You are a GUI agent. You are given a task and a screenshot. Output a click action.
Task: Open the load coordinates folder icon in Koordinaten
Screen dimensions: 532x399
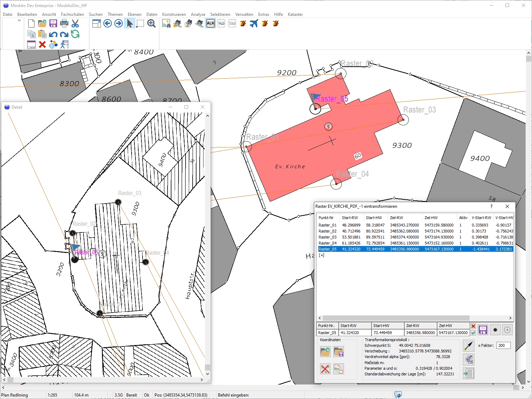pos(325,351)
